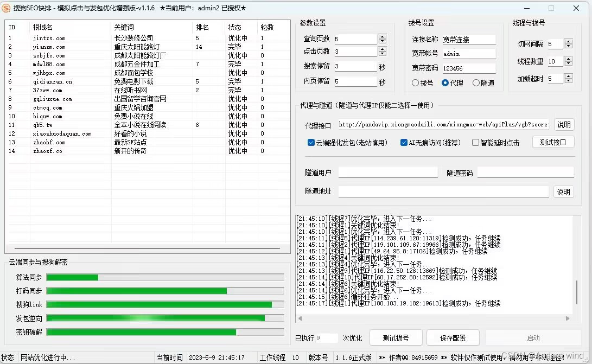The height and width of the screenshot is (364, 592).
Task: Select row with keyword 全本小说在线阅读
Action: click(148, 125)
